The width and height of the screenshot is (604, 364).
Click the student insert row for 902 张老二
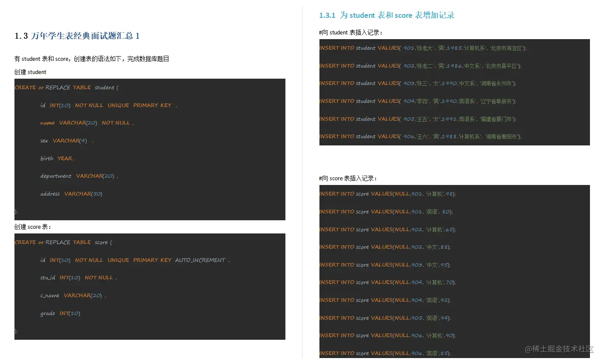421,66
